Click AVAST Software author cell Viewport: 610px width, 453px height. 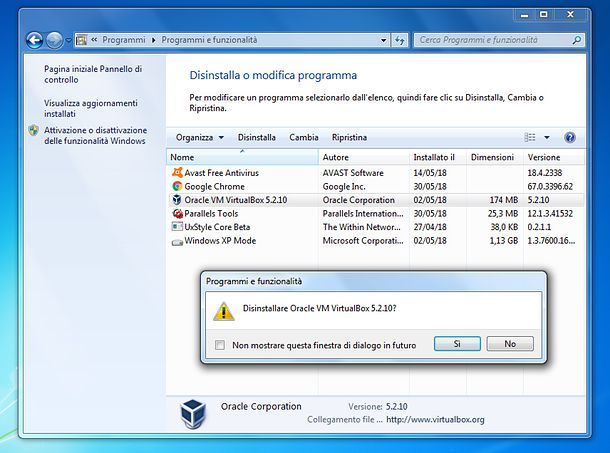(x=353, y=173)
